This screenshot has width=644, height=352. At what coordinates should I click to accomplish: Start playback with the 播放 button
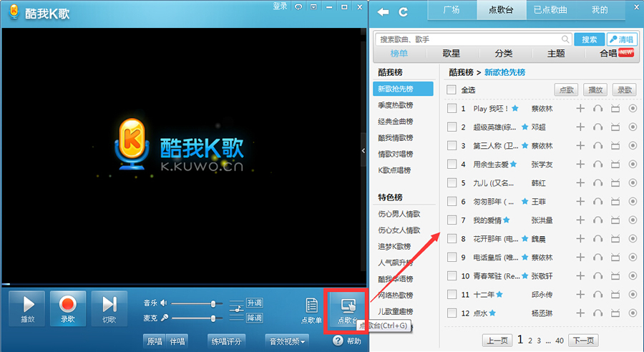click(x=27, y=308)
